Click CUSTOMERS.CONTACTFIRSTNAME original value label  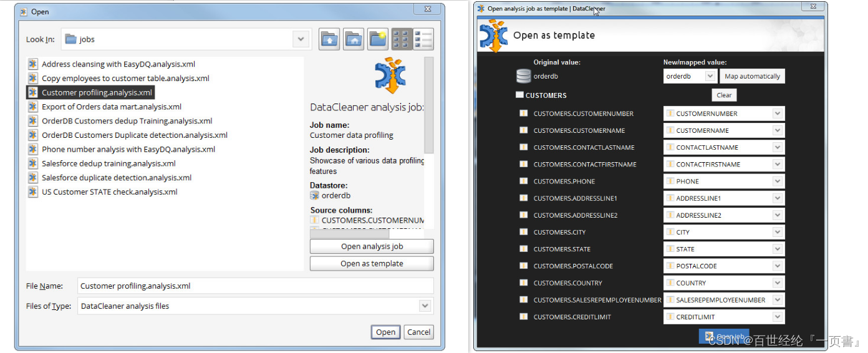click(584, 165)
